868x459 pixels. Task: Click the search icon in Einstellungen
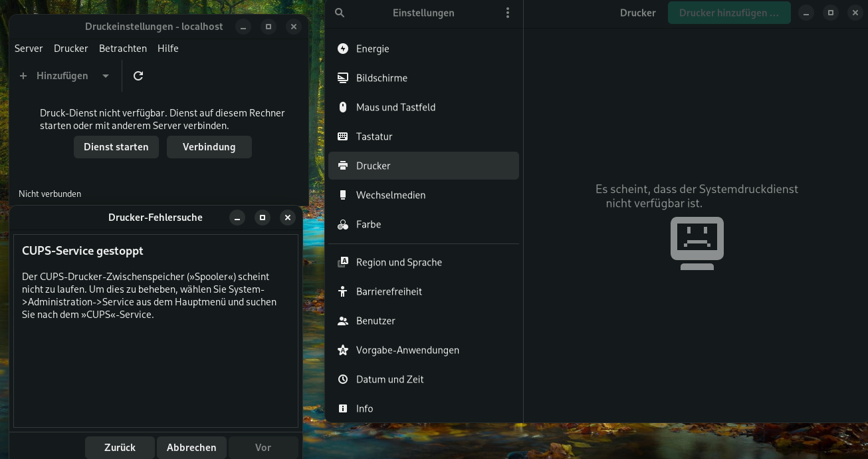point(340,13)
